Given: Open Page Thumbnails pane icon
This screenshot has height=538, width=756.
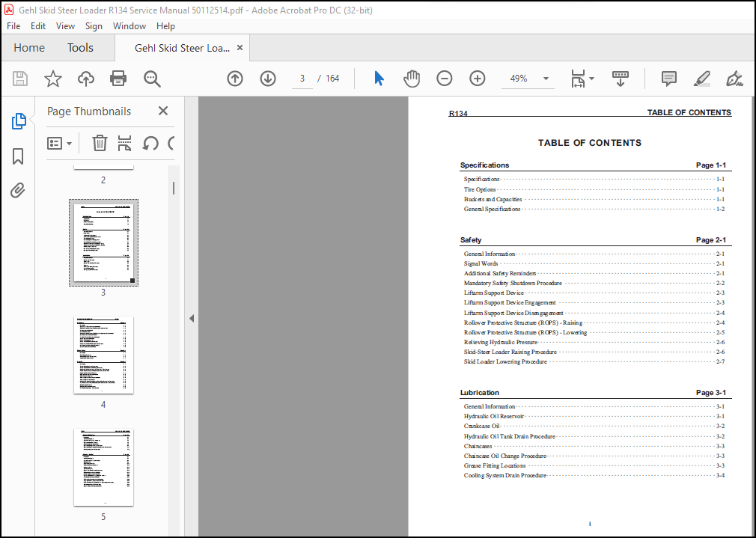Looking at the screenshot, I should [18, 121].
